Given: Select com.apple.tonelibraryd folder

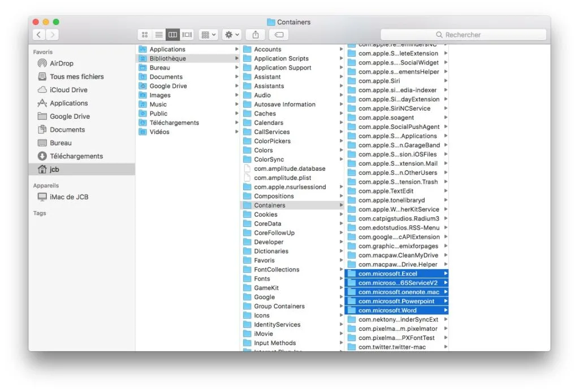Looking at the screenshot, I should click(397, 201).
